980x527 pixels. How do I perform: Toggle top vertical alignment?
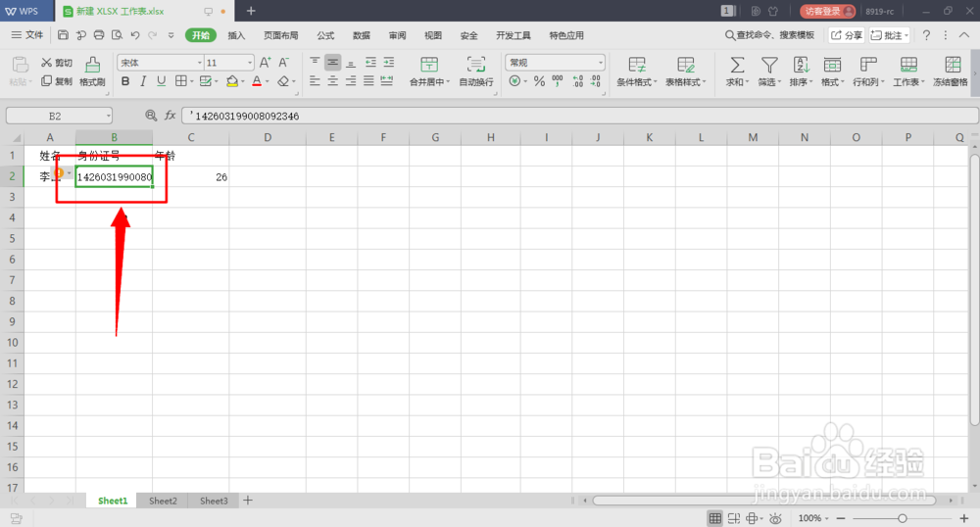pyautogui.click(x=315, y=63)
